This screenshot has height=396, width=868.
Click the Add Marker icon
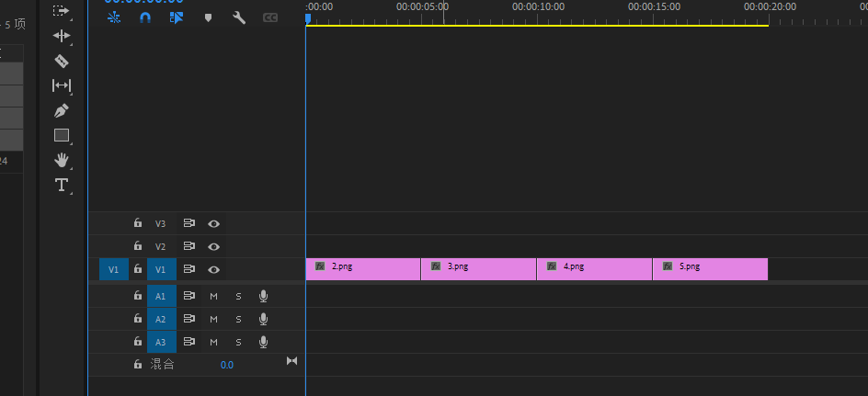tap(208, 17)
